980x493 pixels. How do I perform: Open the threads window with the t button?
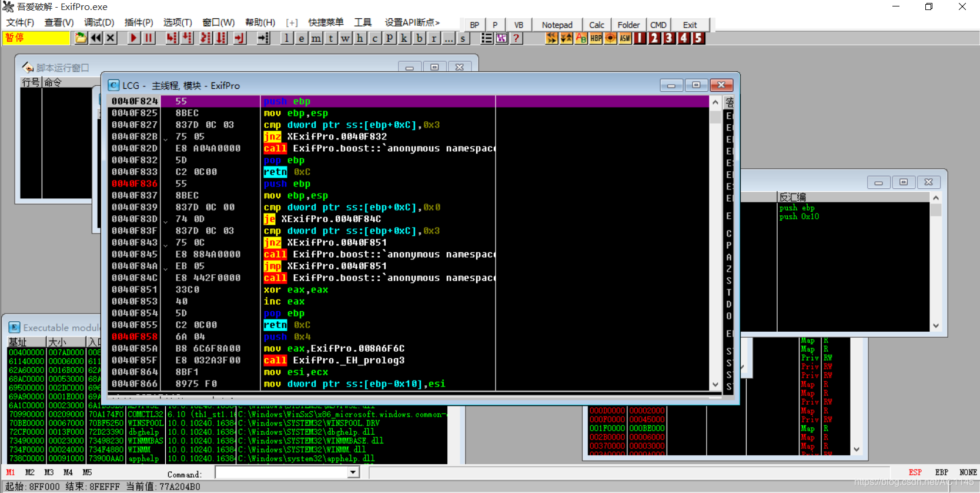(330, 38)
